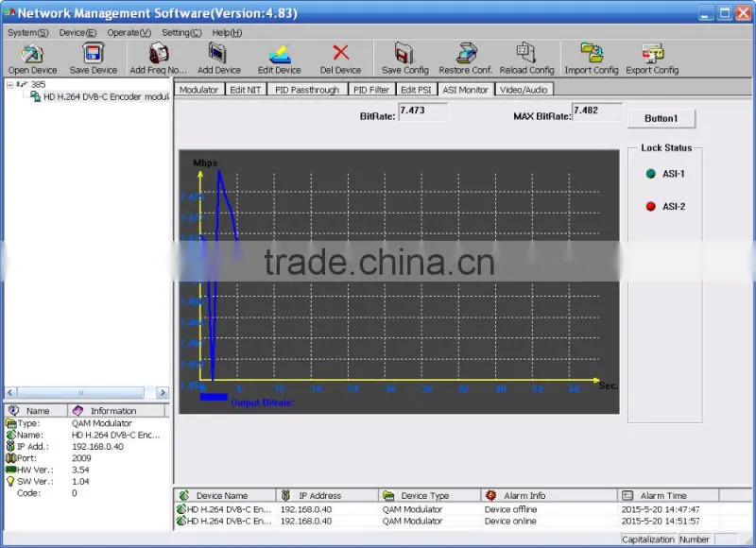The height and width of the screenshot is (548, 756).
Task: Click the Output Bitrate legend swatch
Action: click(214, 397)
